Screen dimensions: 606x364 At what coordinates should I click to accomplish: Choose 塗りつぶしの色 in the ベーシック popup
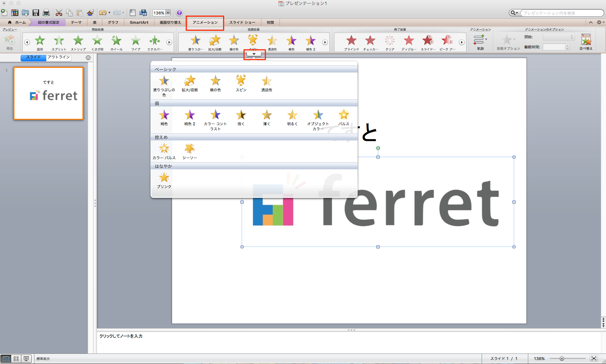164,86
